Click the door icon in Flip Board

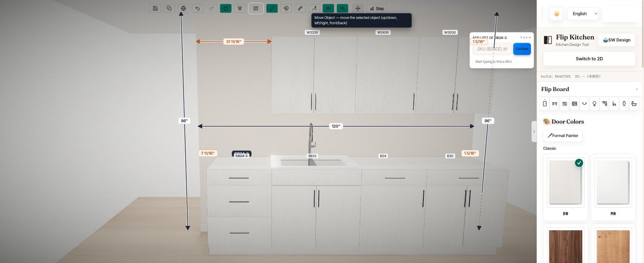545,104
